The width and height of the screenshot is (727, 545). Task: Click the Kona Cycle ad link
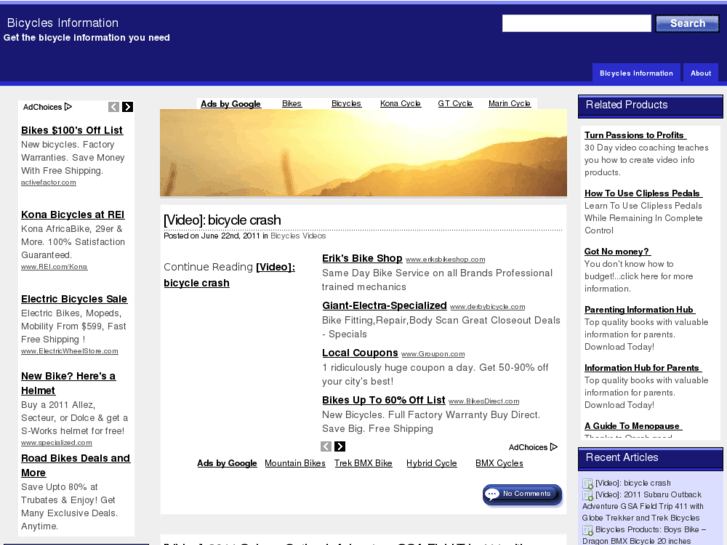click(400, 103)
